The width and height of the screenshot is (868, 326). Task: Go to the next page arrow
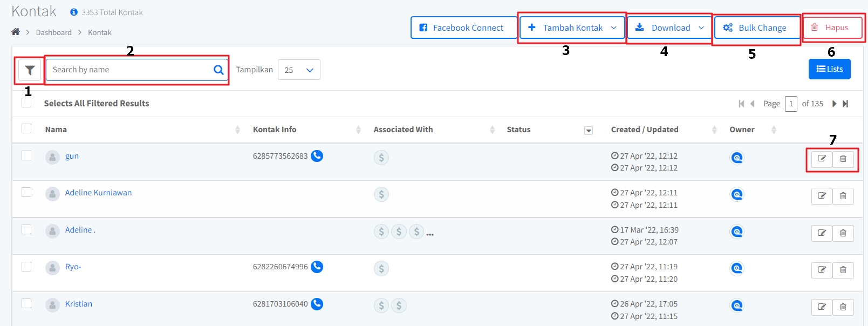click(x=835, y=104)
